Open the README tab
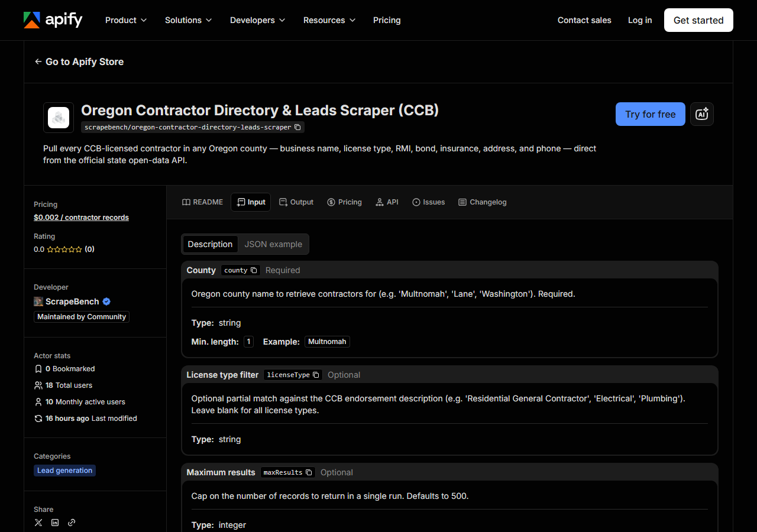 click(202, 202)
